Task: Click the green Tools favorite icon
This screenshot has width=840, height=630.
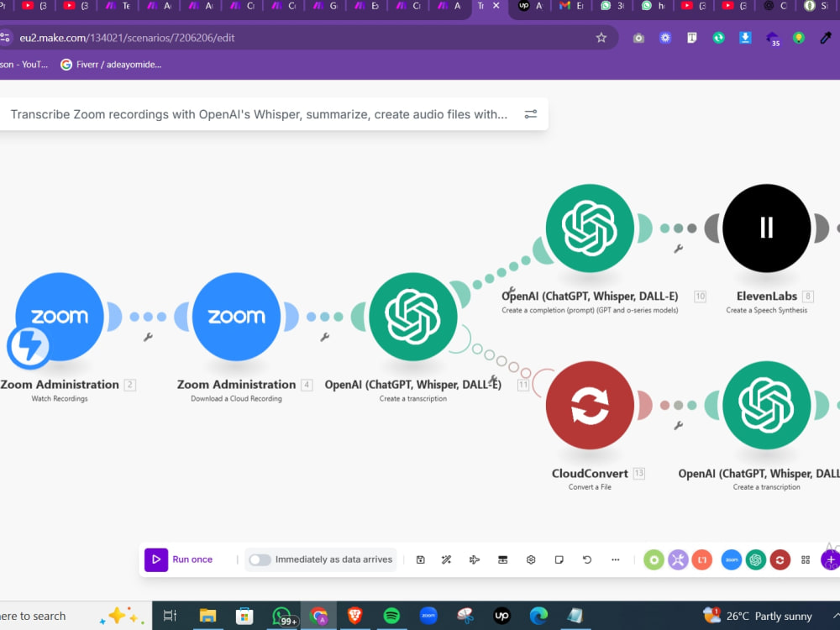Action: pos(654,559)
